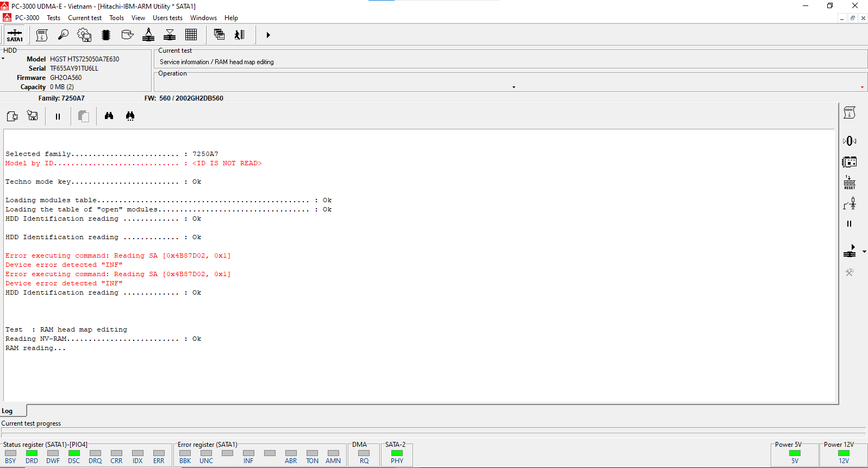This screenshot has height=468, width=868.
Task: Copy log text with the copy icon
Action: [84, 116]
